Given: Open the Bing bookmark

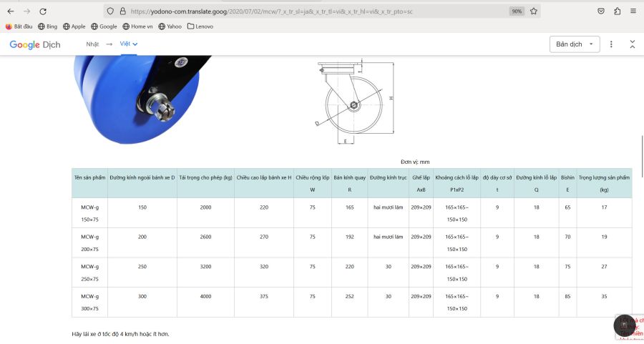Looking at the screenshot, I should click(x=47, y=26).
